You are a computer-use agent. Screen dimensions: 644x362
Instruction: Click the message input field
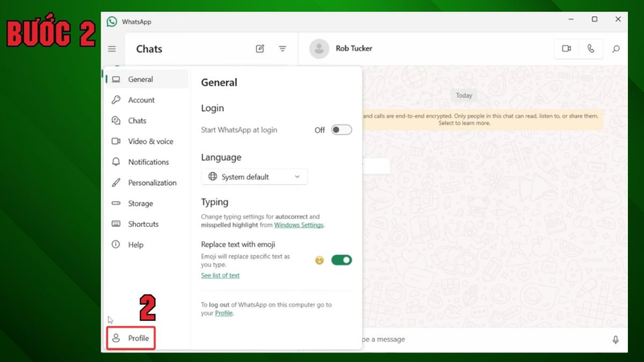(485, 339)
